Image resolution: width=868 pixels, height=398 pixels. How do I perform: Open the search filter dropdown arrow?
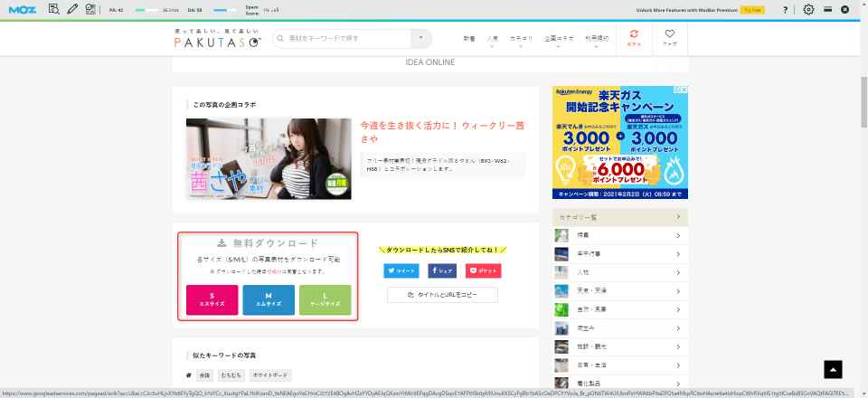point(421,38)
